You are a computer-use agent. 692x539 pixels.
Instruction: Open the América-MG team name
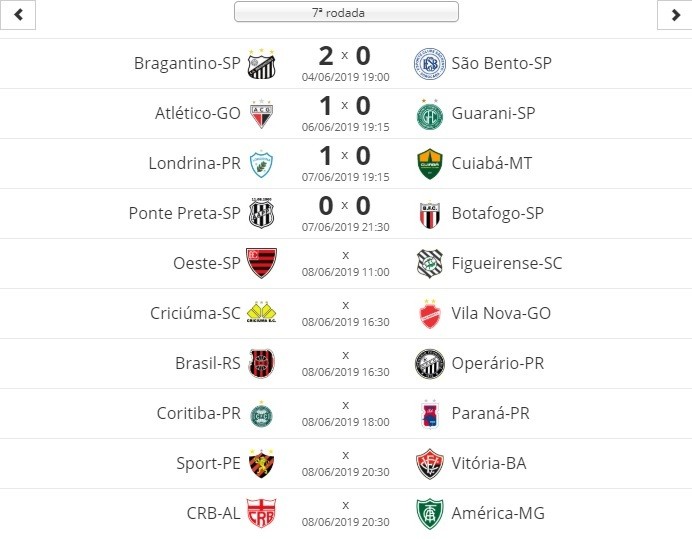coord(498,513)
